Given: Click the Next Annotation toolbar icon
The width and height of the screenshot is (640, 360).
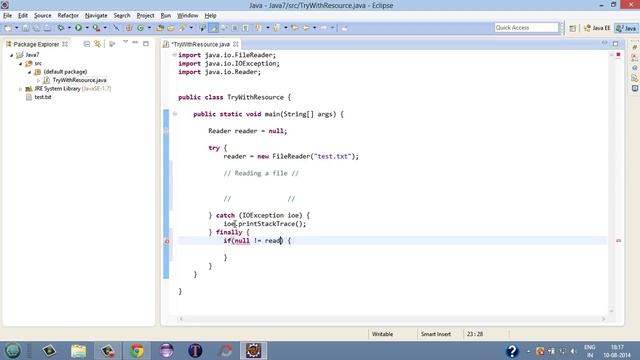Looking at the screenshot, I should tap(258, 28).
